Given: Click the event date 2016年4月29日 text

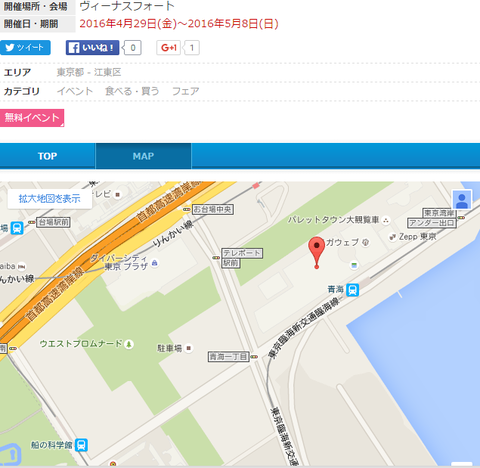Looking at the screenshot, I should (x=128, y=24).
